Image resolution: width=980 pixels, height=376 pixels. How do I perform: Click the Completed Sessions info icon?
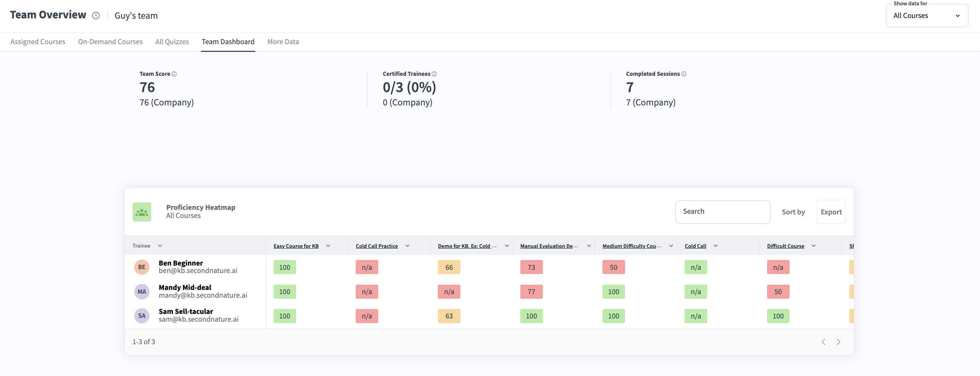(684, 74)
